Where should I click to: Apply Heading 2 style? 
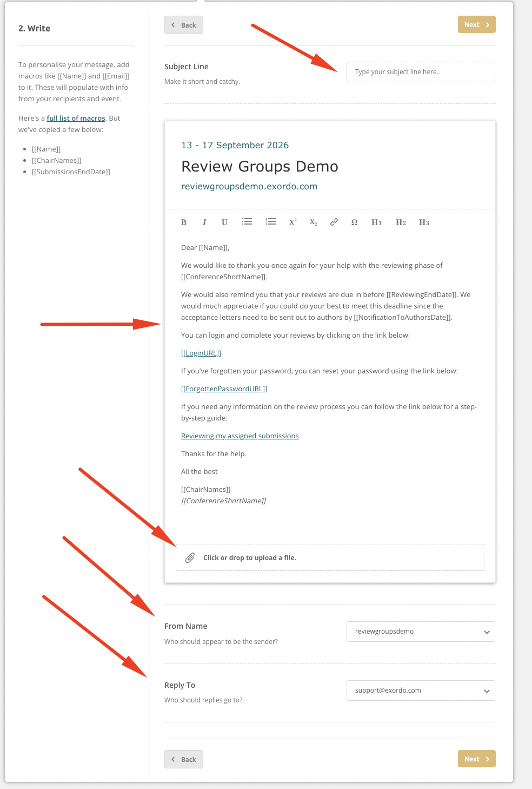coord(401,222)
